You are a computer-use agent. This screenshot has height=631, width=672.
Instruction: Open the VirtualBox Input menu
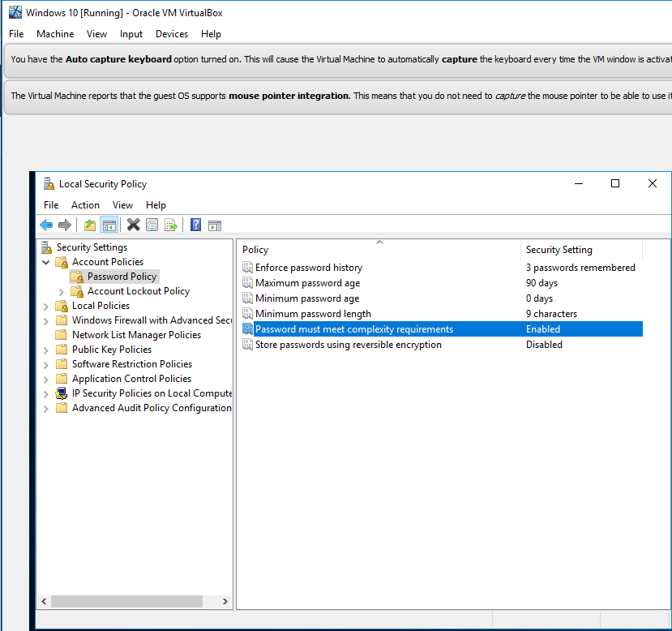pyautogui.click(x=131, y=34)
